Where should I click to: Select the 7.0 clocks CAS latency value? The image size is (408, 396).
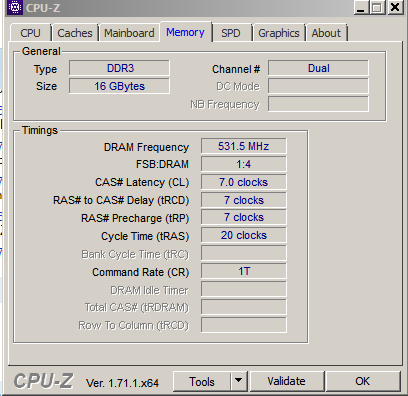click(x=244, y=182)
